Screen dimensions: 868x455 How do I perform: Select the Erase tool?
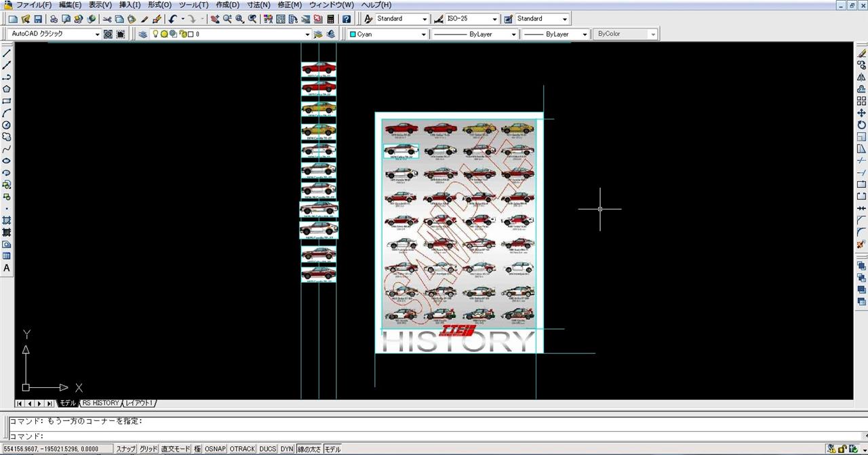pyautogui.click(x=862, y=53)
